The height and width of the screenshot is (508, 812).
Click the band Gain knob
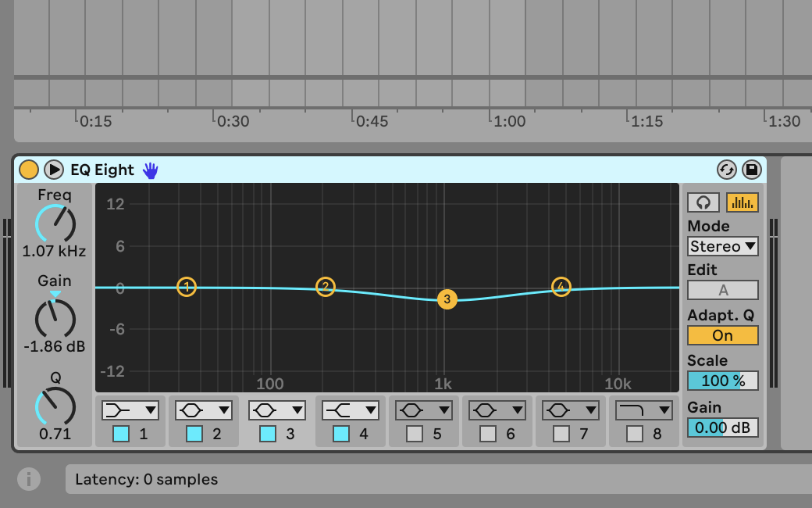point(55,320)
